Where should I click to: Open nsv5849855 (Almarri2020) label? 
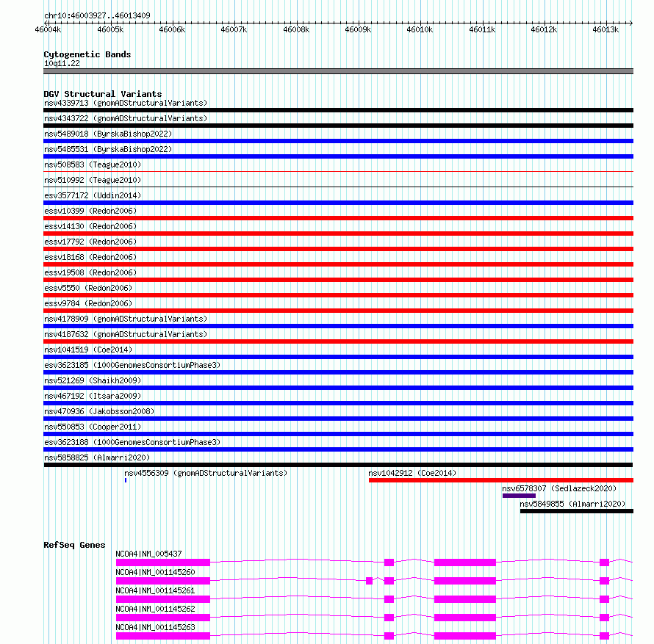coord(572,504)
